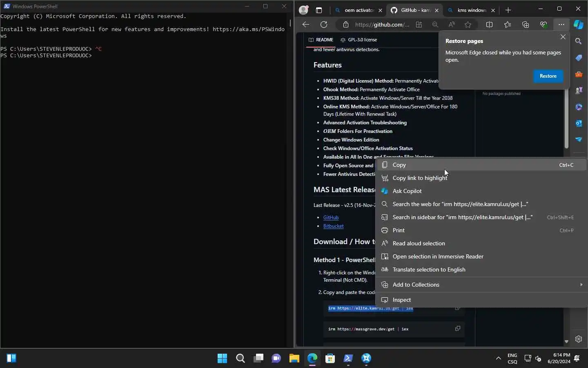Click the scroll down arrow on GitHub page

(566, 341)
